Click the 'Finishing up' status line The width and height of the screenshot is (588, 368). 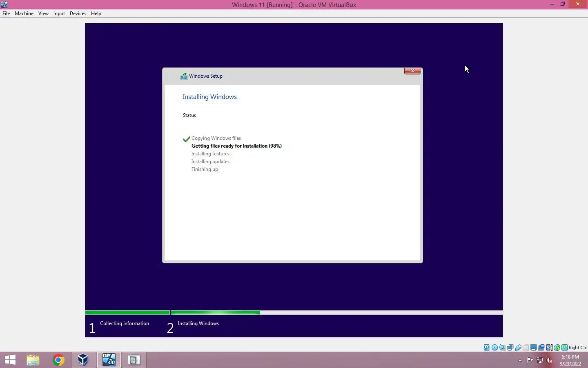[x=205, y=169]
